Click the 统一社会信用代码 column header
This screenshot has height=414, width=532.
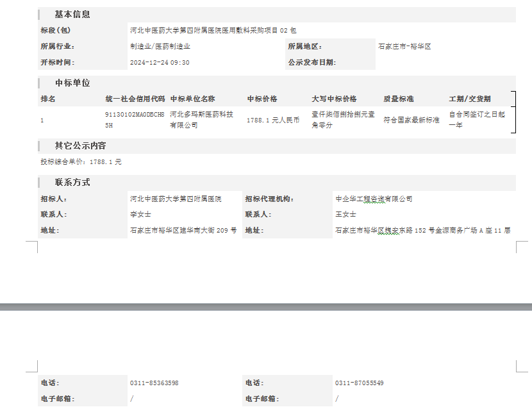click(135, 99)
